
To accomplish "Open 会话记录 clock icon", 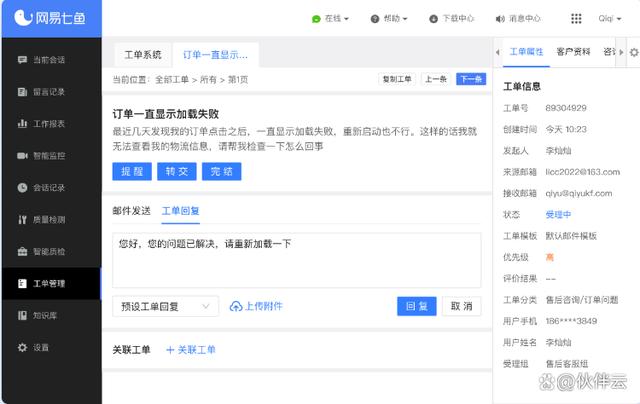I will (x=22, y=188).
